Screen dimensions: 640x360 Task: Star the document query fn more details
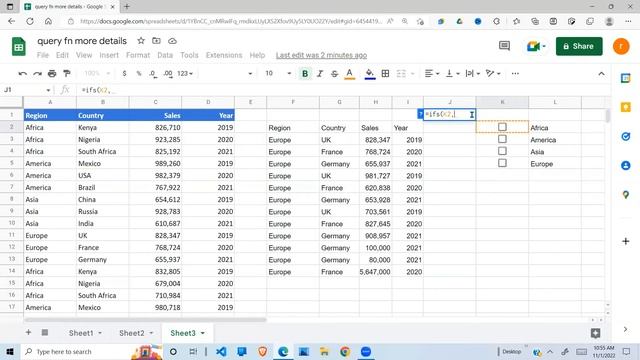(x=141, y=41)
